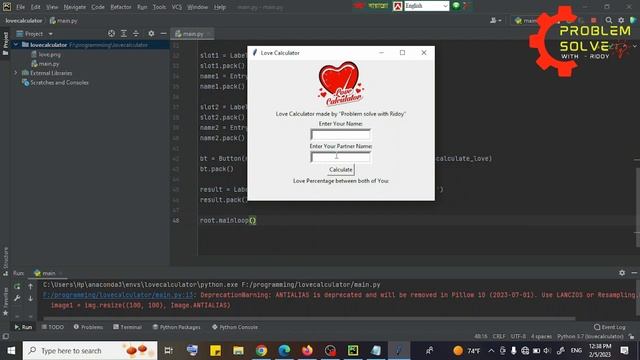Click the up arrow in Run panel
The width and height of the screenshot is (640, 360).
pyautogui.click(x=31, y=287)
